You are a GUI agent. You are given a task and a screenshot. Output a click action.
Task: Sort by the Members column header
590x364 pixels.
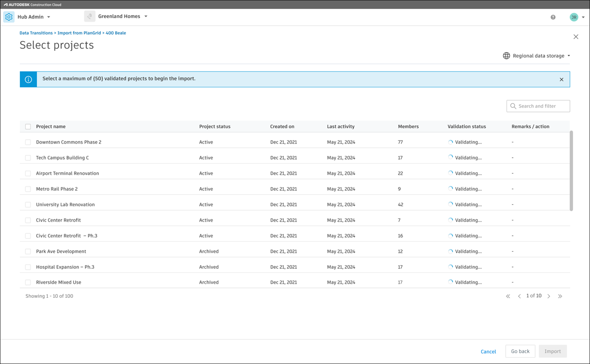coord(408,126)
